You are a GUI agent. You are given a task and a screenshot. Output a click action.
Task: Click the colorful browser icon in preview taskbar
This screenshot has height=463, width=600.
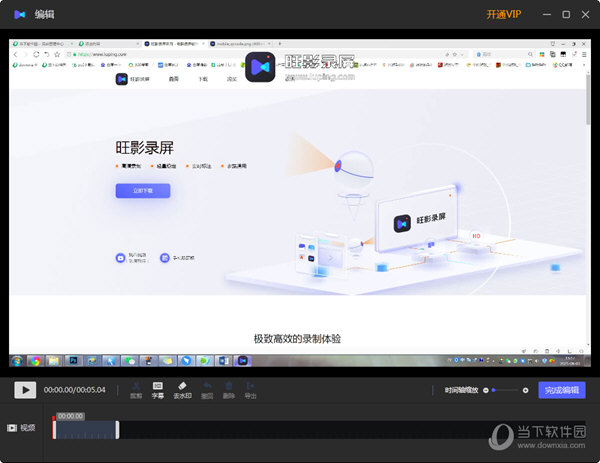36,360
